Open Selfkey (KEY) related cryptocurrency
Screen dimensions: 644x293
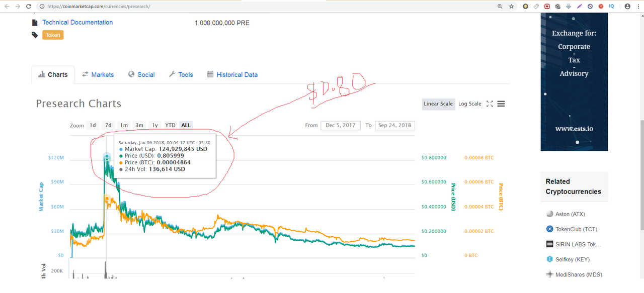(573, 259)
